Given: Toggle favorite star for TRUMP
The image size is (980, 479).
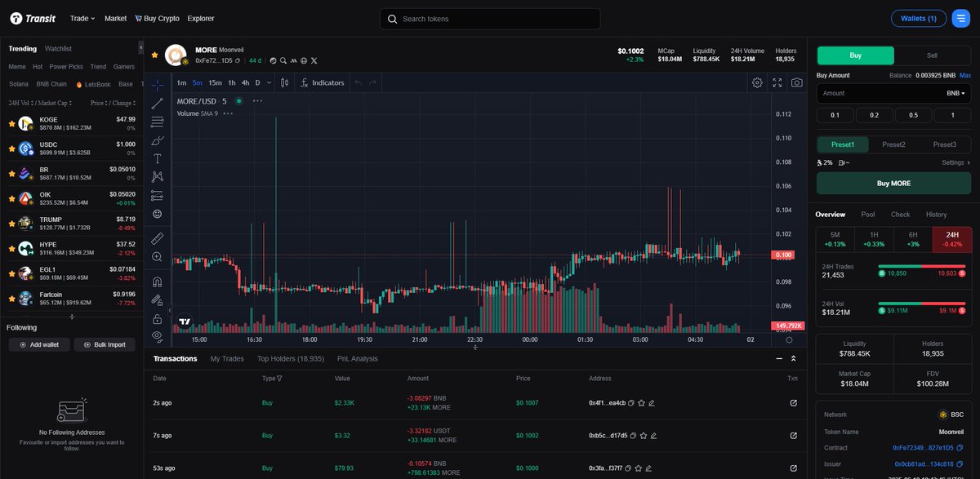Looking at the screenshot, I should coord(11,224).
